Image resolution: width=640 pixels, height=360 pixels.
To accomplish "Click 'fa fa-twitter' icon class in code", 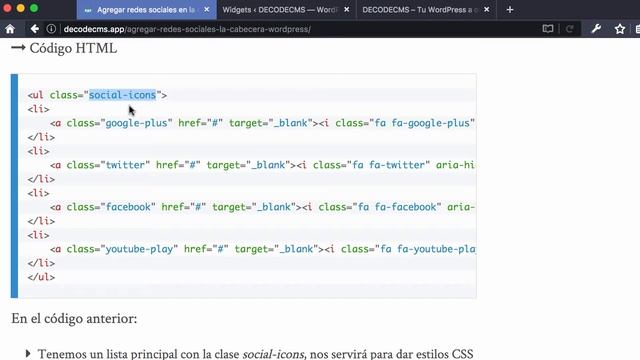I will (x=389, y=165).
